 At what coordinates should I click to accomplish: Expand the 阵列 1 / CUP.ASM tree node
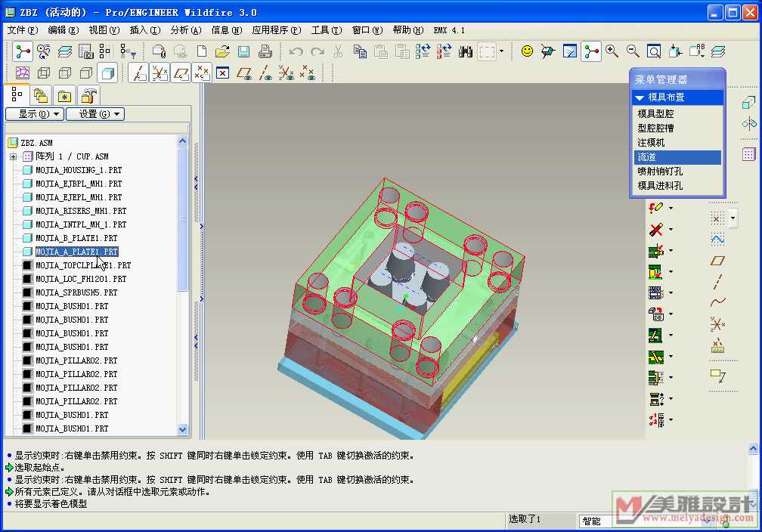[x=13, y=156]
